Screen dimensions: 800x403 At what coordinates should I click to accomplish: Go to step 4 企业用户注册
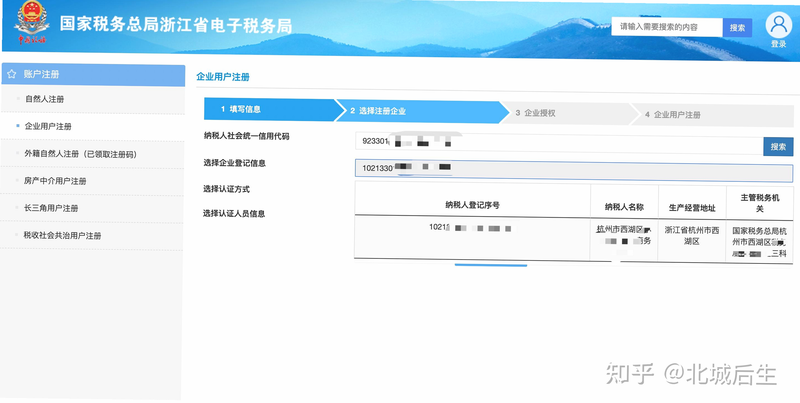pyautogui.click(x=714, y=115)
